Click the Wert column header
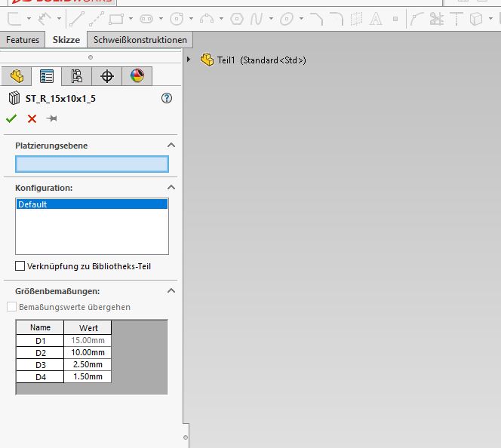The width and height of the screenshot is (501, 448). 88,327
